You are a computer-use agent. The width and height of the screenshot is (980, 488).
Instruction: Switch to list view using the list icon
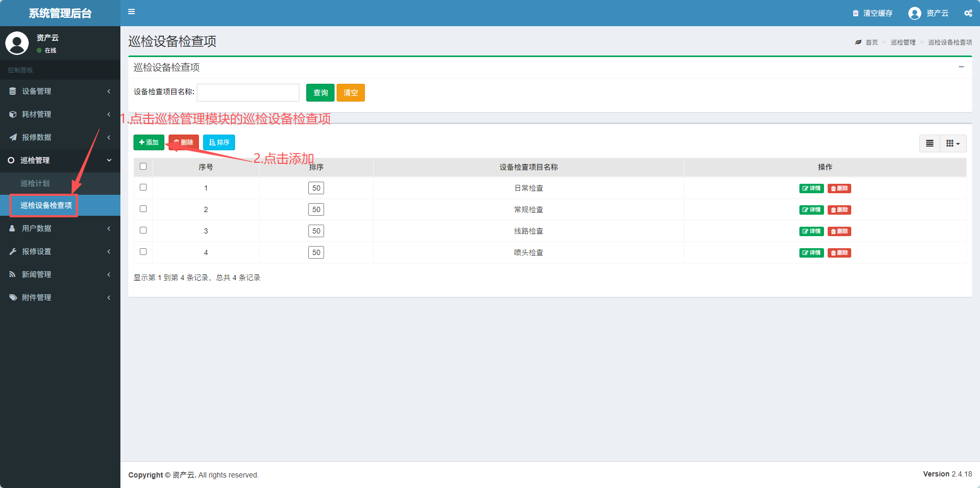pos(930,143)
